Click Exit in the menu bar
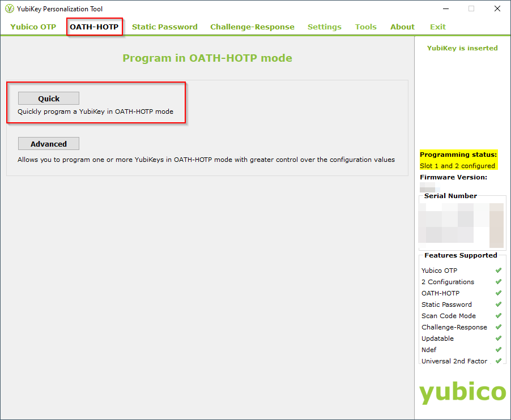The width and height of the screenshot is (511, 420). (437, 27)
